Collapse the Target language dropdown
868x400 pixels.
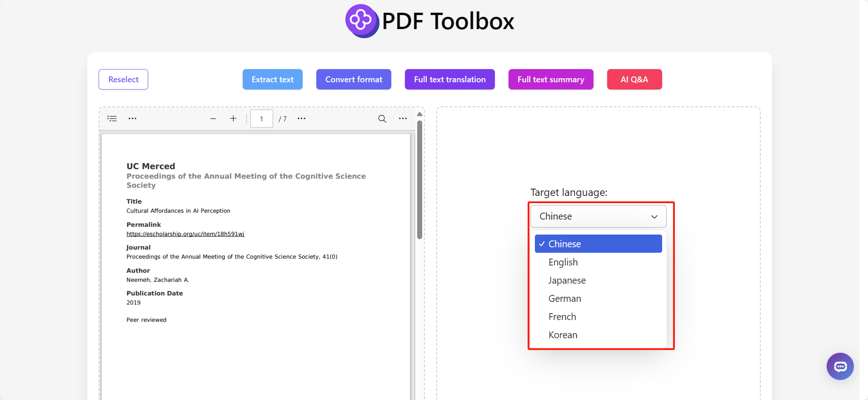[598, 216]
